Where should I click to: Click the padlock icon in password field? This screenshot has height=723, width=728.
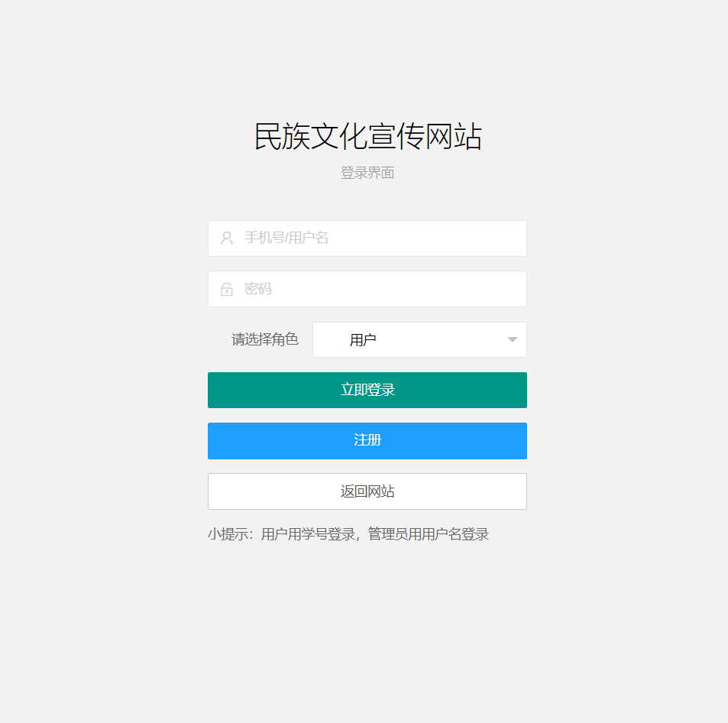click(x=227, y=289)
